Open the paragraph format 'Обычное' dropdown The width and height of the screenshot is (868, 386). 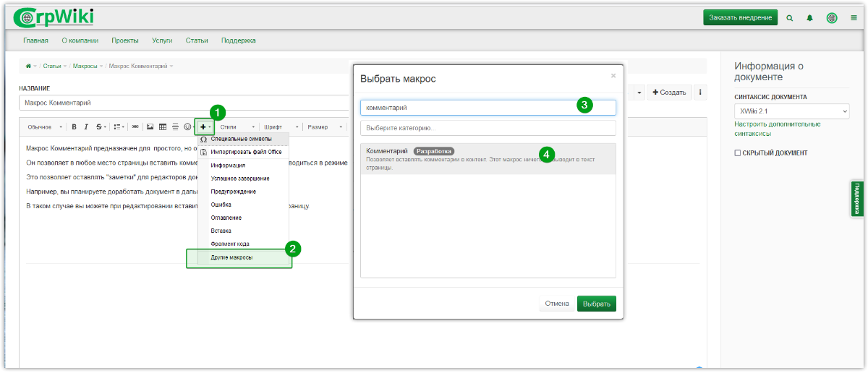tap(45, 127)
